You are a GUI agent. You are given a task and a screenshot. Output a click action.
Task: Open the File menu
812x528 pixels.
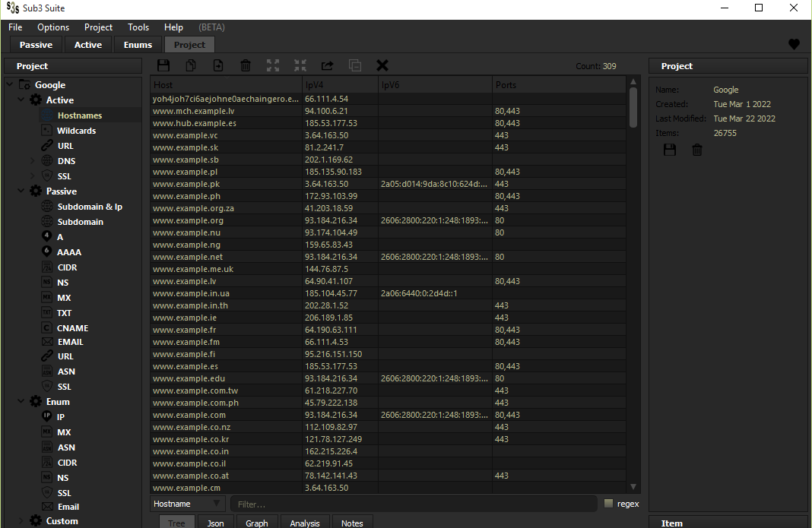click(x=15, y=27)
